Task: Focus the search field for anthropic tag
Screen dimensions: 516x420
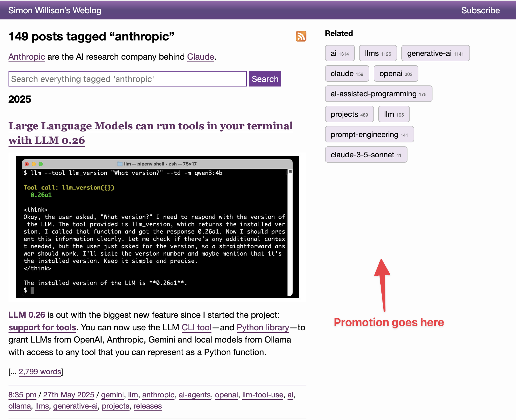Action: click(128, 79)
